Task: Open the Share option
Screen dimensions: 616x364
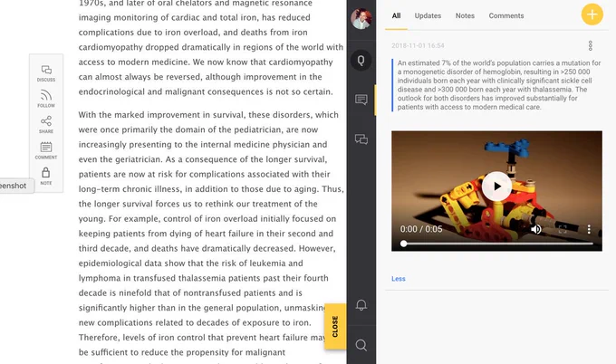Action: click(x=46, y=124)
